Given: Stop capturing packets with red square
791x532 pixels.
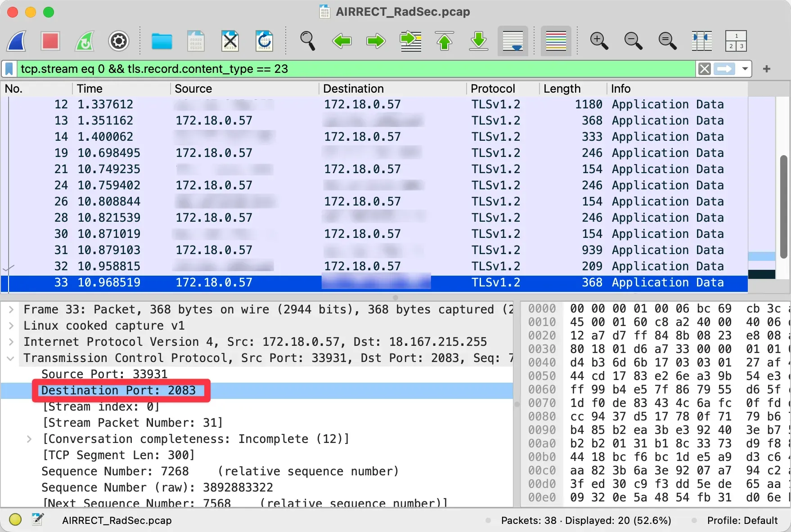Looking at the screenshot, I should [50, 41].
